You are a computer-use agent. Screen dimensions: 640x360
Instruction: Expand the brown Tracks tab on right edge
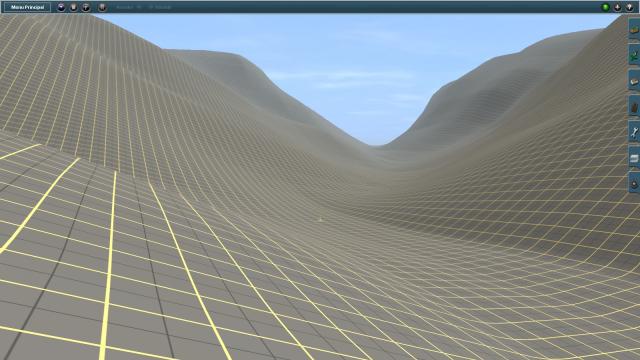[x=634, y=107]
